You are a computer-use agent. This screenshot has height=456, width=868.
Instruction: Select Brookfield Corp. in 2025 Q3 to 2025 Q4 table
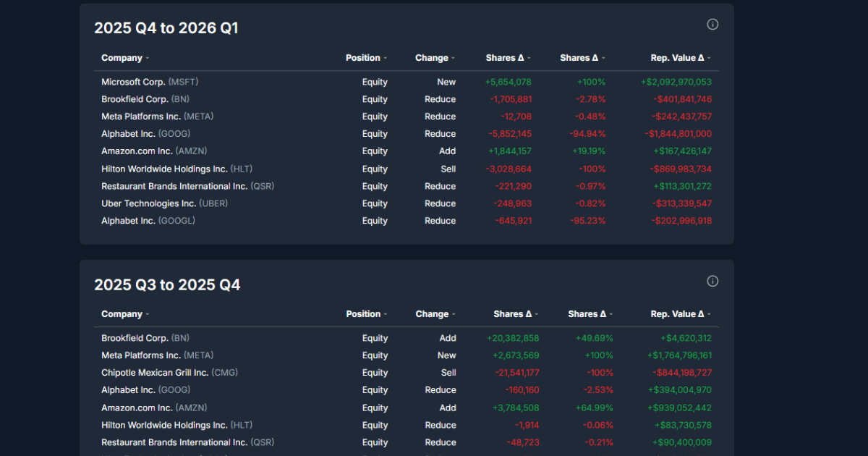[x=407, y=338]
